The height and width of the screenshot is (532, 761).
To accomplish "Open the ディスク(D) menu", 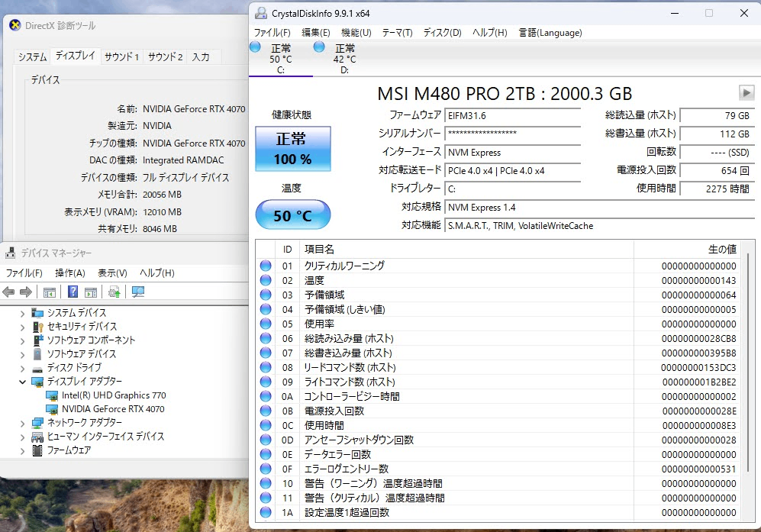I will tap(442, 33).
